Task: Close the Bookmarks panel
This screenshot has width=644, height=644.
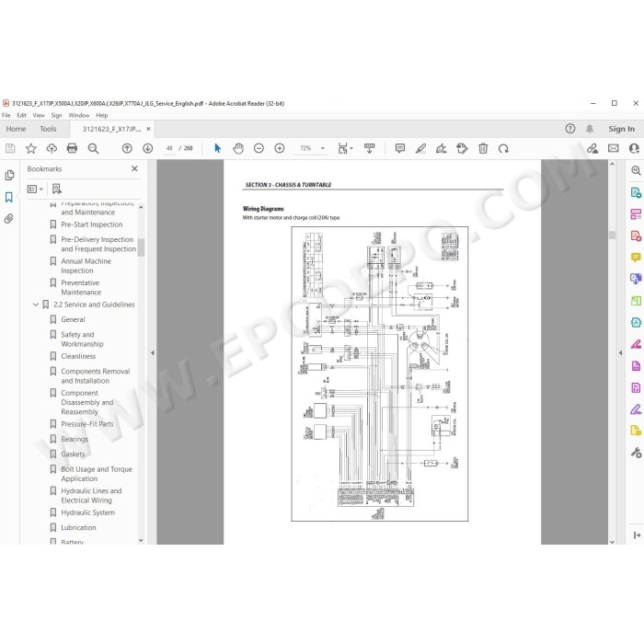Action: [134, 168]
